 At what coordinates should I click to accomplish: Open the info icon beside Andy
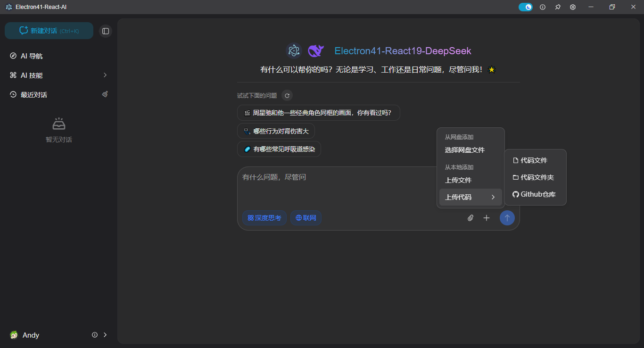[95, 335]
